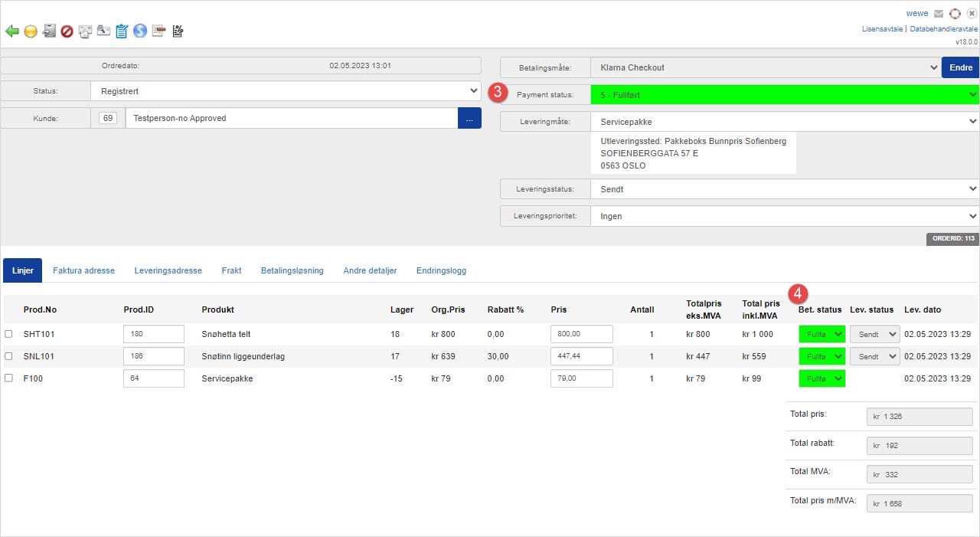Open the lifebuoy help icon
This screenshot has height=537, width=980.
click(955, 14)
